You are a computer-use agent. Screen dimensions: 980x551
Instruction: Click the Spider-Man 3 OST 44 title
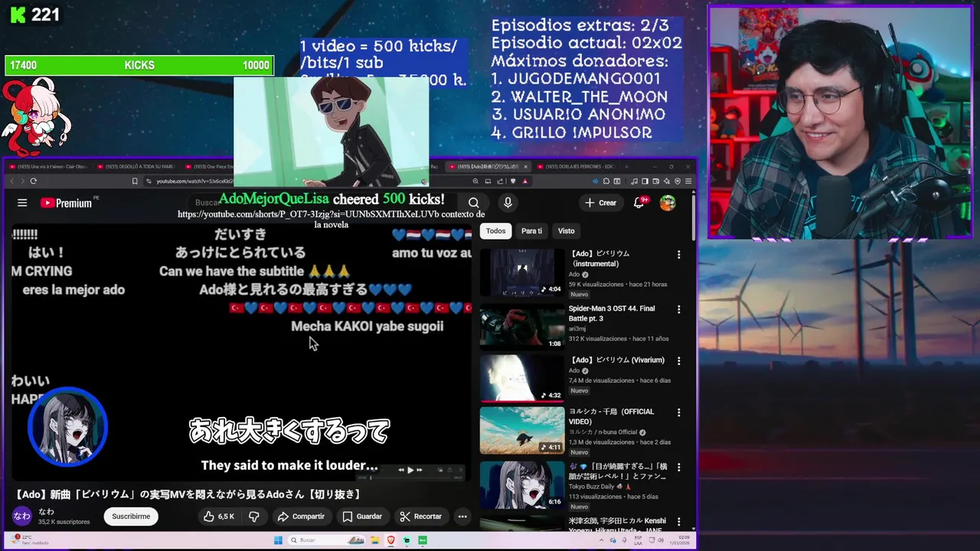point(612,313)
